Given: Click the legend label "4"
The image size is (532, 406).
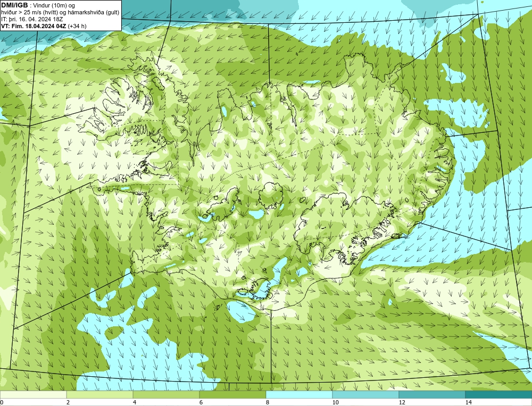Looking at the screenshot, I should point(135,402).
